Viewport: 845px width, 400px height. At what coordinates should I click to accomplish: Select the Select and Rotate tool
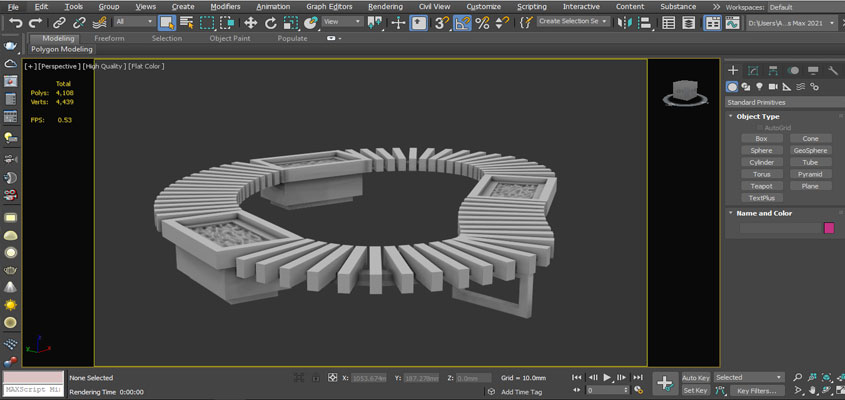click(271, 23)
